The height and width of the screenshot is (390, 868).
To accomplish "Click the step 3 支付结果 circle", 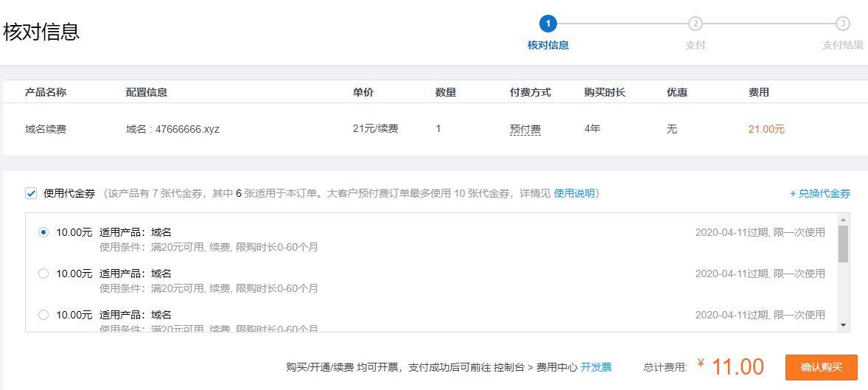I will click(x=843, y=24).
